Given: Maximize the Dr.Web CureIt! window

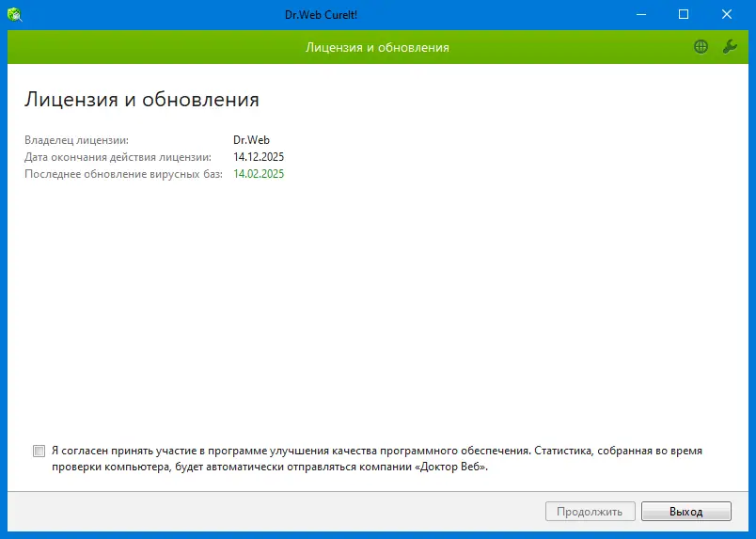Looking at the screenshot, I should [x=684, y=14].
